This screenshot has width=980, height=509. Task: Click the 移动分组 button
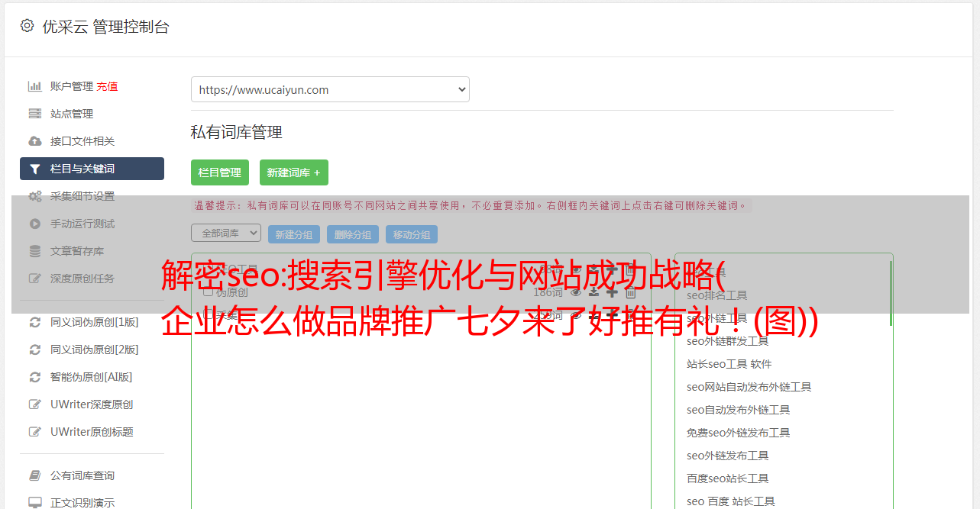point(412,234)
